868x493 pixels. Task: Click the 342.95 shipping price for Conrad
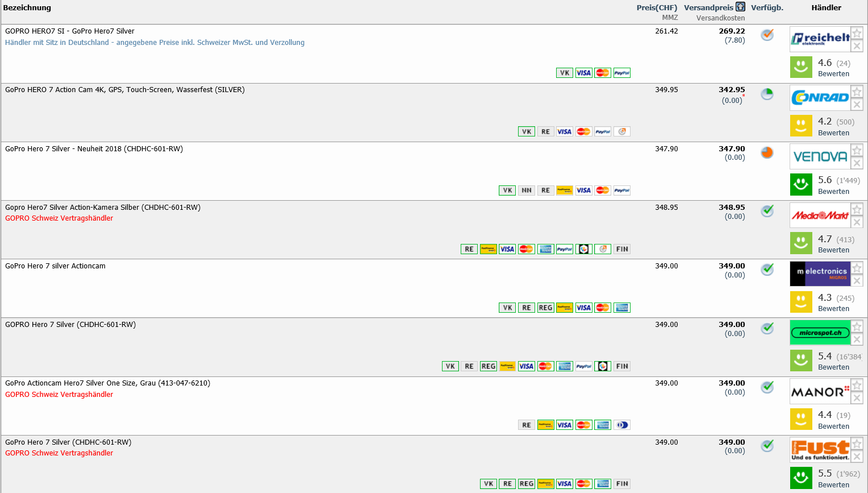click(x=732, y=90)
